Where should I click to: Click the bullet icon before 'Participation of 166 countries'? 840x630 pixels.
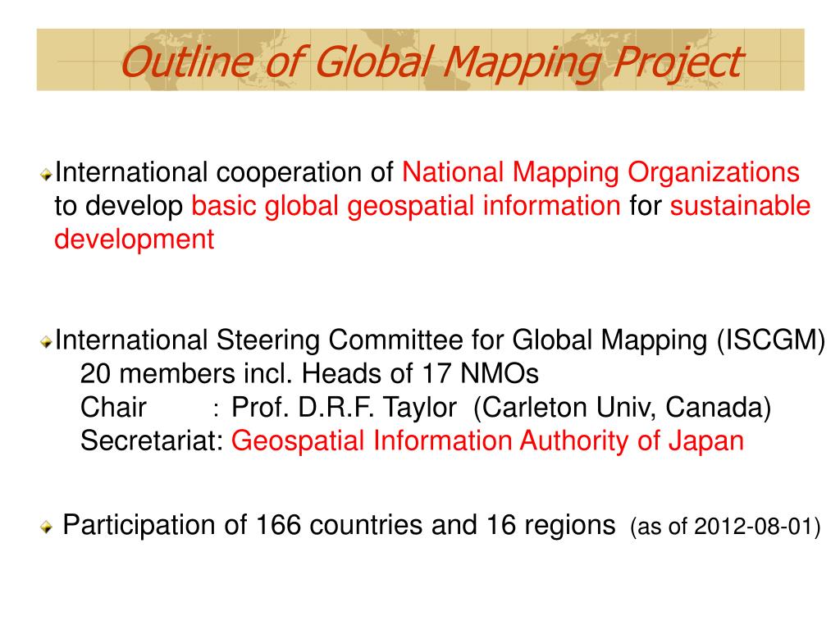[x=47, y=527]
